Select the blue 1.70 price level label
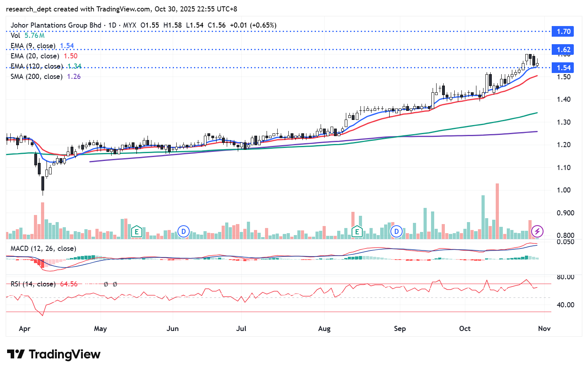This screenshot has height=372, width=588. [x=564, y=32]
